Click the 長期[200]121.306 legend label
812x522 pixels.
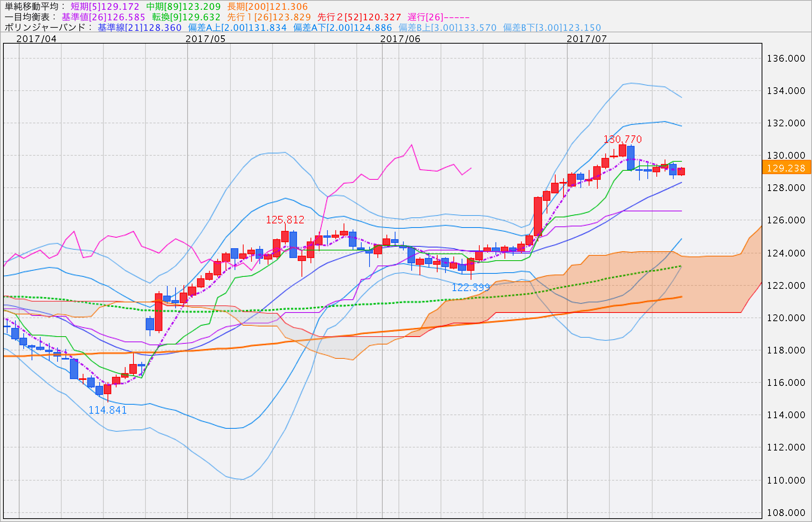tap(267, 6)
